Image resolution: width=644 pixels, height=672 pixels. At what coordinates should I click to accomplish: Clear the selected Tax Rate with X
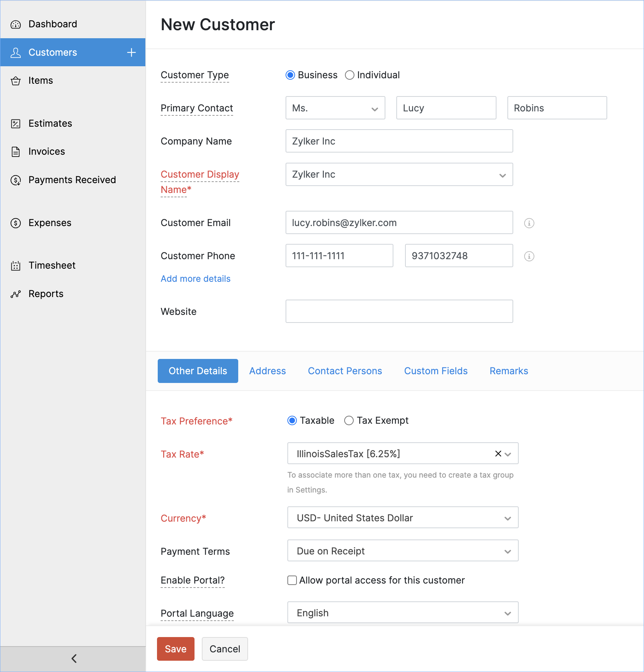tap(498, 454)
